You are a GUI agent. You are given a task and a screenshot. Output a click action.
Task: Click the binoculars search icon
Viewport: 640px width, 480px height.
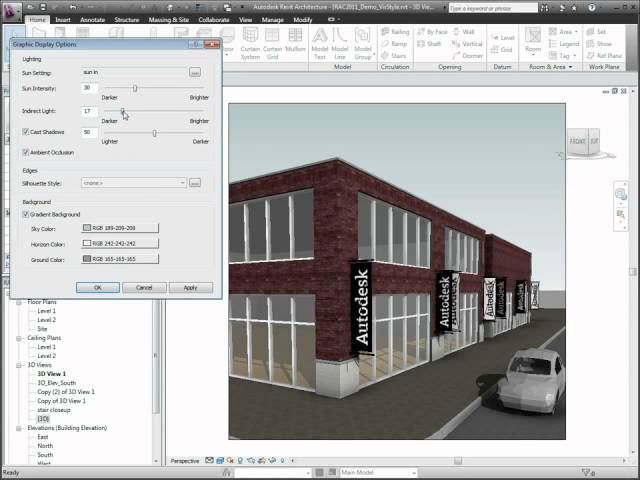(545, 8)
